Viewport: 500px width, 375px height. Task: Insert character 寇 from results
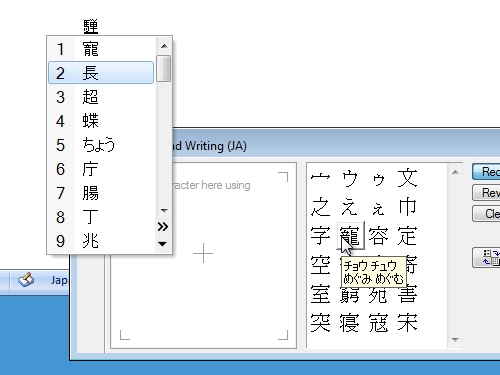click(379, 323)
